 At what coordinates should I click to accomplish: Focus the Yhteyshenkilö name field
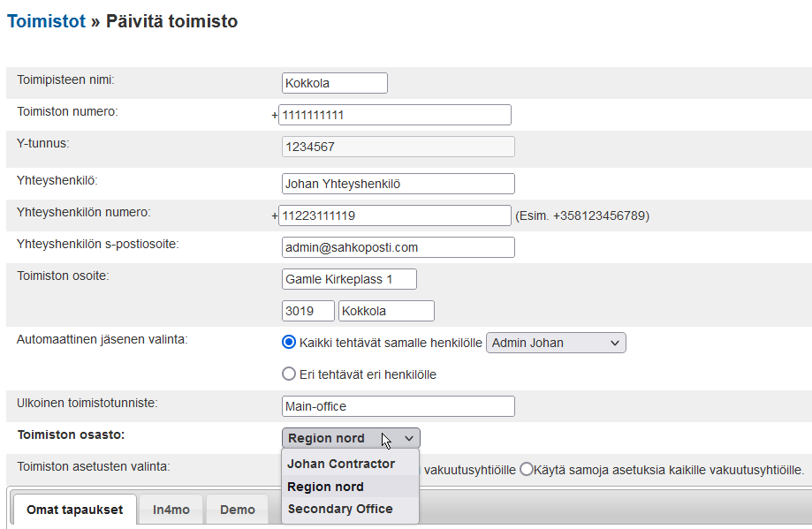click(398, 184)
